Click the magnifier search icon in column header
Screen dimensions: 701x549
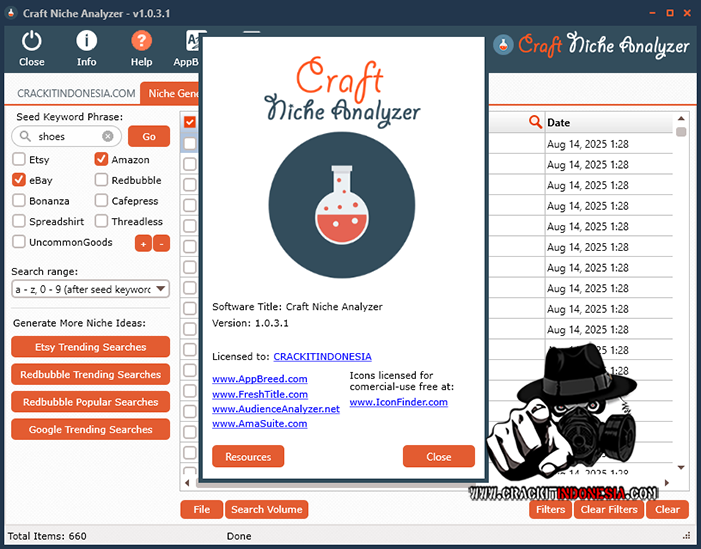pyautogui.click(x=535, y=122)
